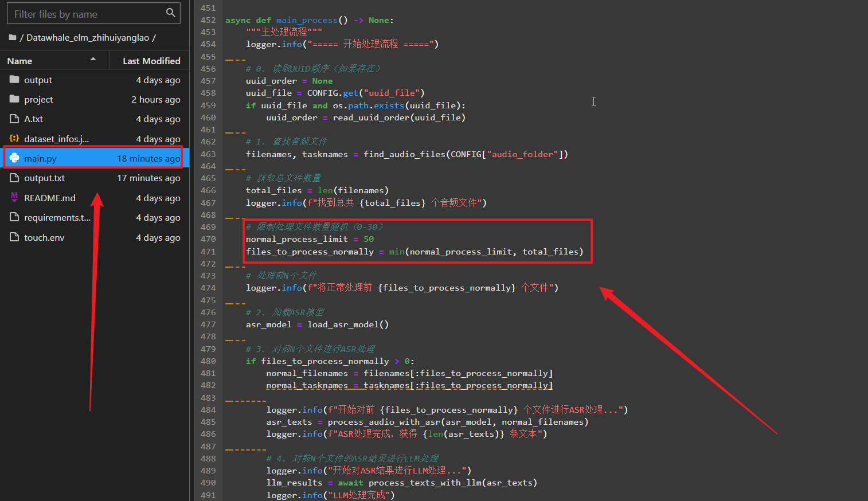Click 'process_audio_with_asr' on line 485

click(x=384, y=422)
